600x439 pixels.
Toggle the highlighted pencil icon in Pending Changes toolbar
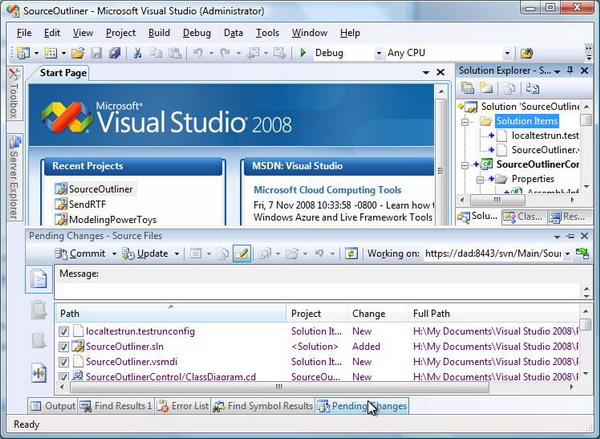click(242, 253)
